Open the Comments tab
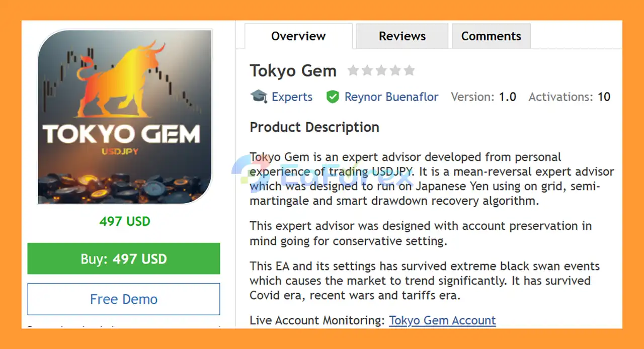The height and width of the screenshot is (349, 644). (x=491, y=36)
